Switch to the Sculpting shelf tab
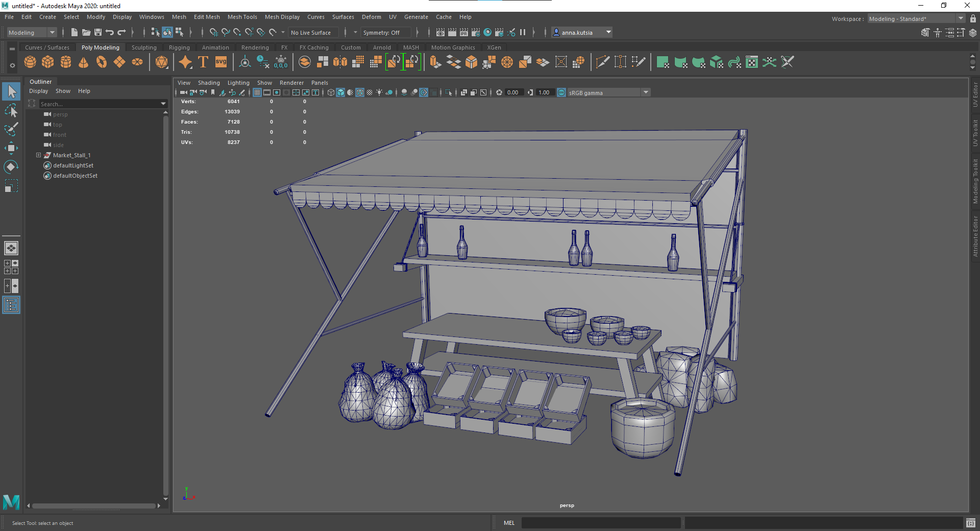Viewport: 980px width, 531px height. pyautogui.click(x=144, y=47)
